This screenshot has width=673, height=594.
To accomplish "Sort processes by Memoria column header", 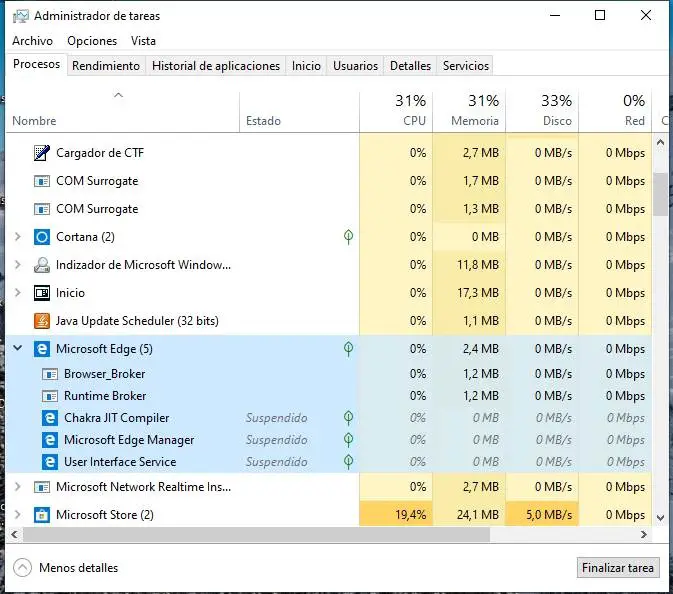I will pos(475,121).
